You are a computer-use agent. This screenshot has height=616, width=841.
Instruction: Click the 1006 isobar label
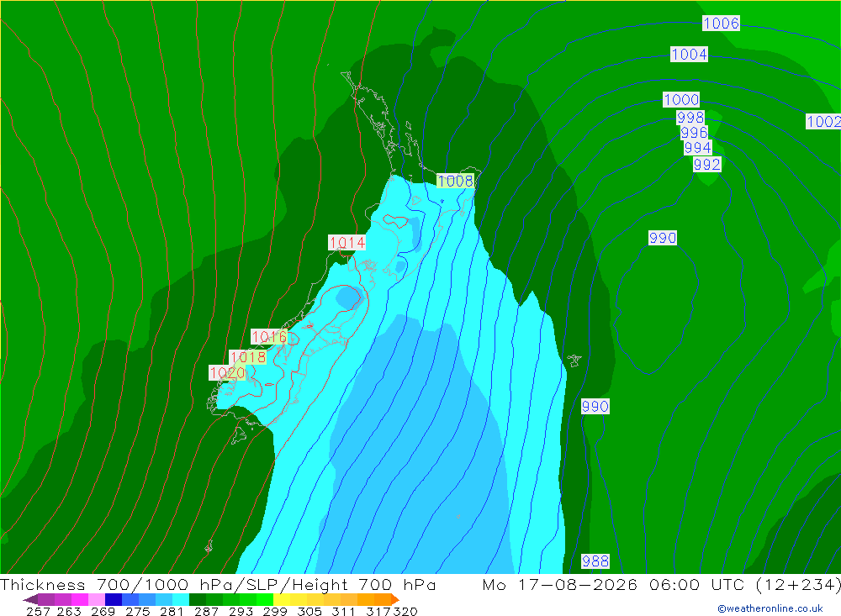[x=721, y=23]
